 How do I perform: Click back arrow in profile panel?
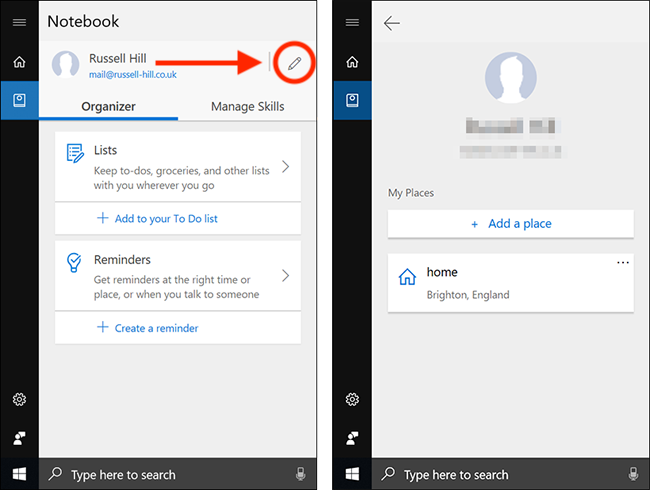392,23
